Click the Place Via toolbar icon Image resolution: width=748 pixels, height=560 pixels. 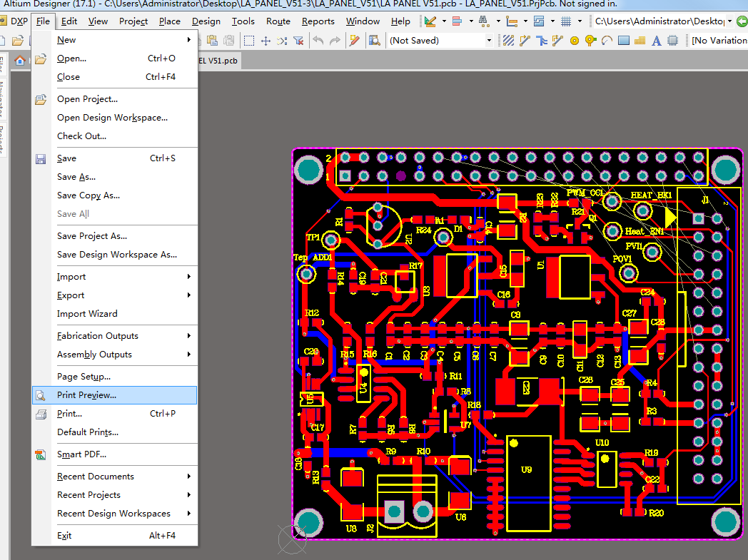590,41
